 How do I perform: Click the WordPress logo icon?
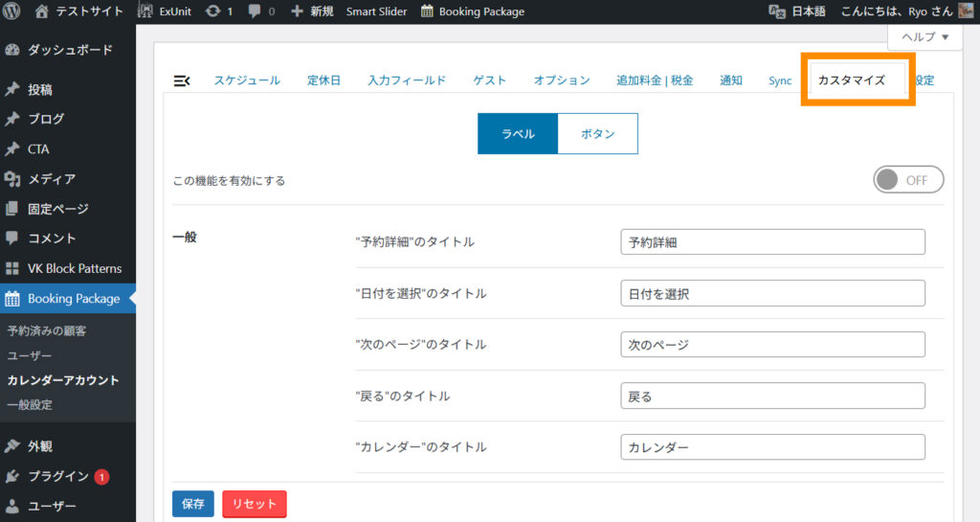[x=12, y=11]
